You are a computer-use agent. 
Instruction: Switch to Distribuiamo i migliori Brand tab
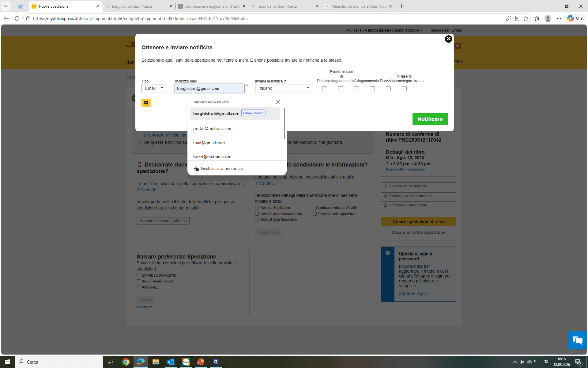(x=212, y=6)
